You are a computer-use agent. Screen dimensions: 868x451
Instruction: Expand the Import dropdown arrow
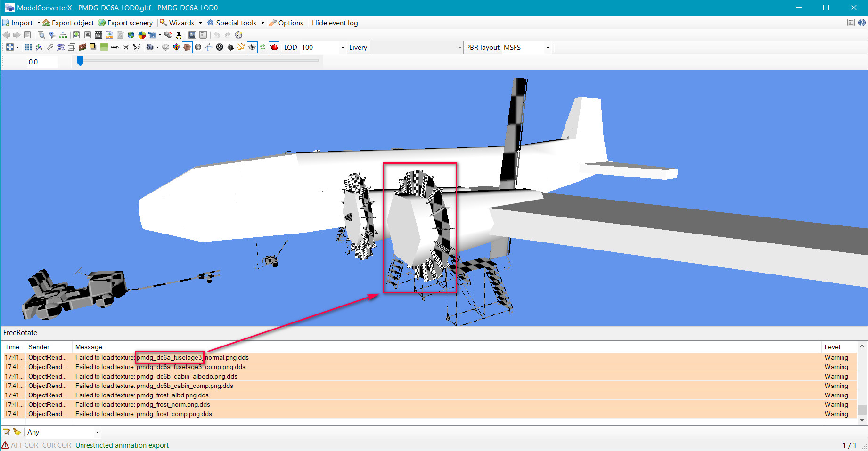(x=39, y=23)
